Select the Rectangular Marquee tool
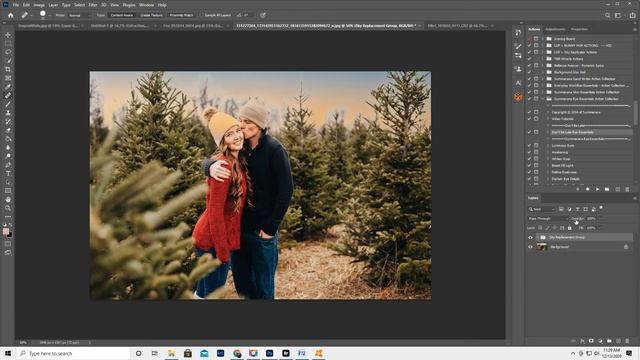The image size is (640, 360). click(8, 44)
